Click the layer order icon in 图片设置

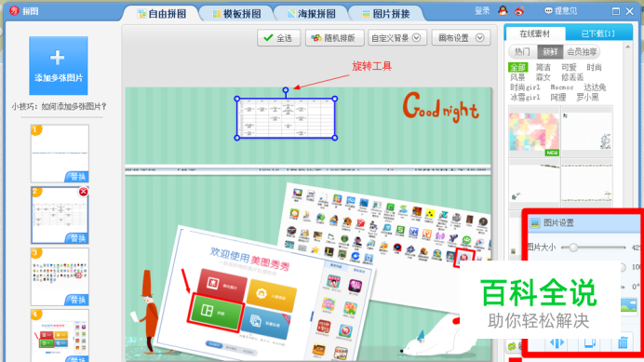click(x=590, y=343)
